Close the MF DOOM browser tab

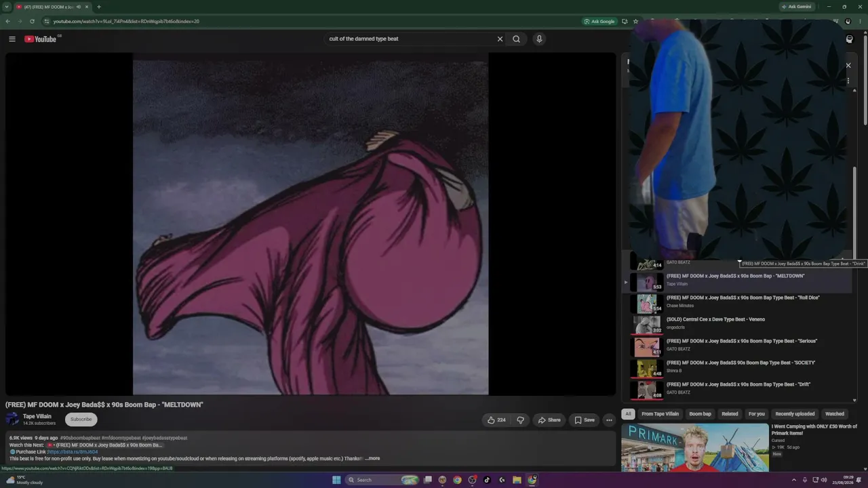(x=86, y=7)
